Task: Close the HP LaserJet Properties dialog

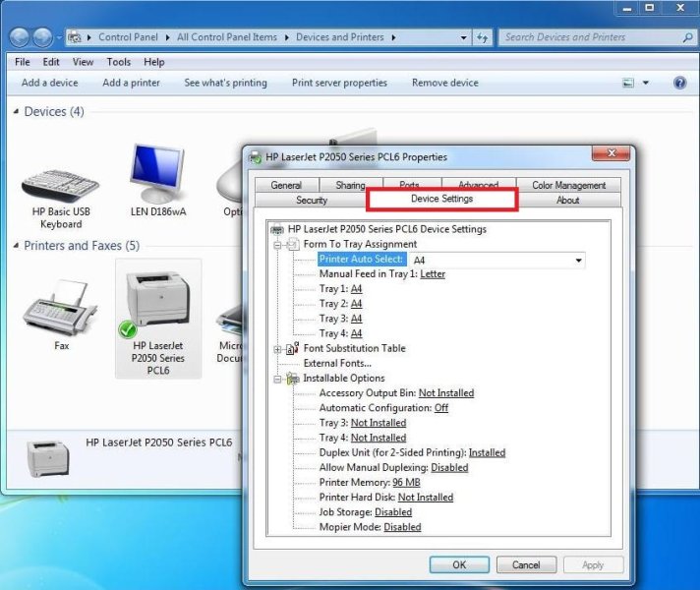Action: click(612, 153)
